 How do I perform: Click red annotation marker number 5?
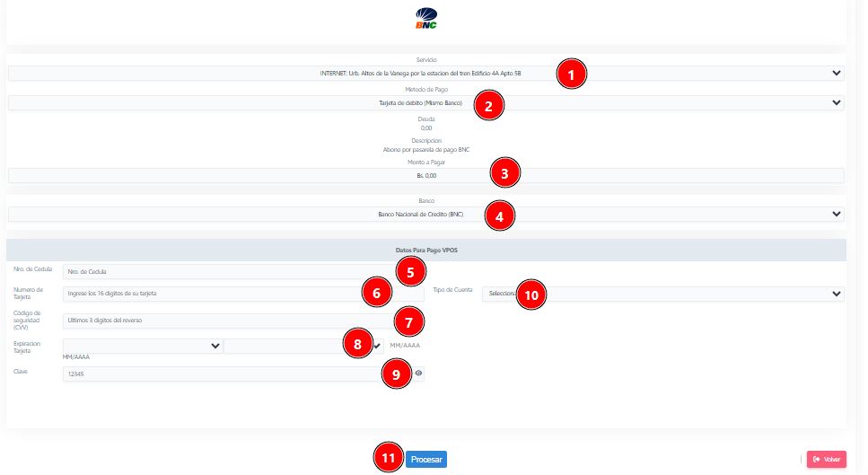(x=410, y=271)
